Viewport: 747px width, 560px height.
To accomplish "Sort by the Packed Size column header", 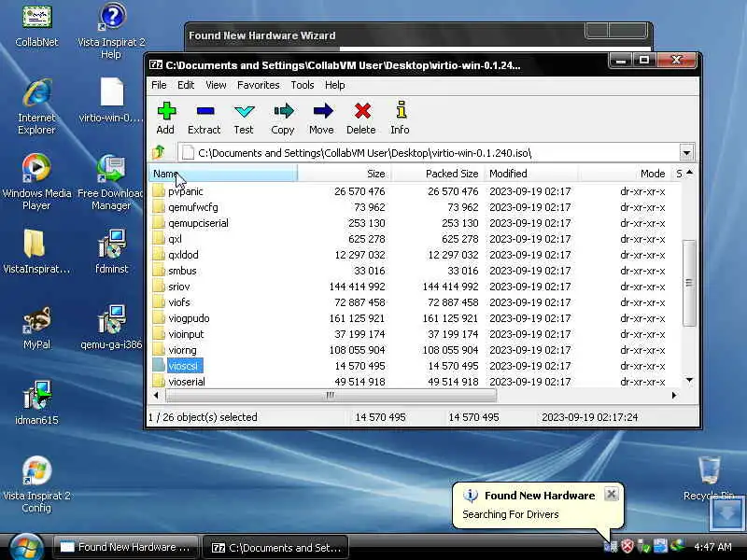I will coord(437,174).
